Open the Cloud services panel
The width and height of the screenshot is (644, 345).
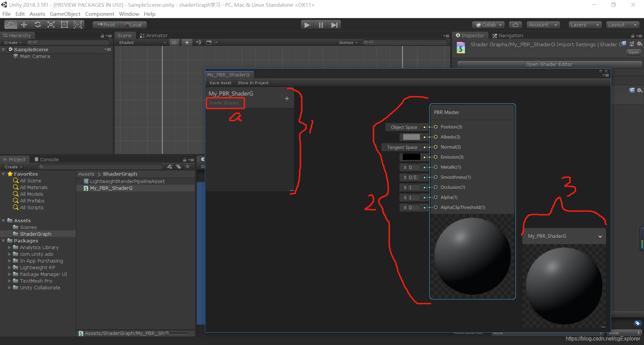(515, 25)
